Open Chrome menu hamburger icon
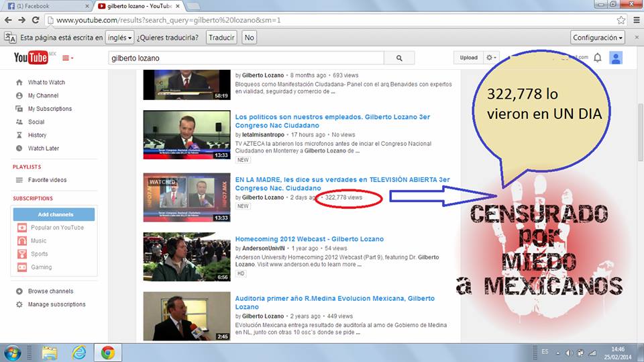 (635, 20)
